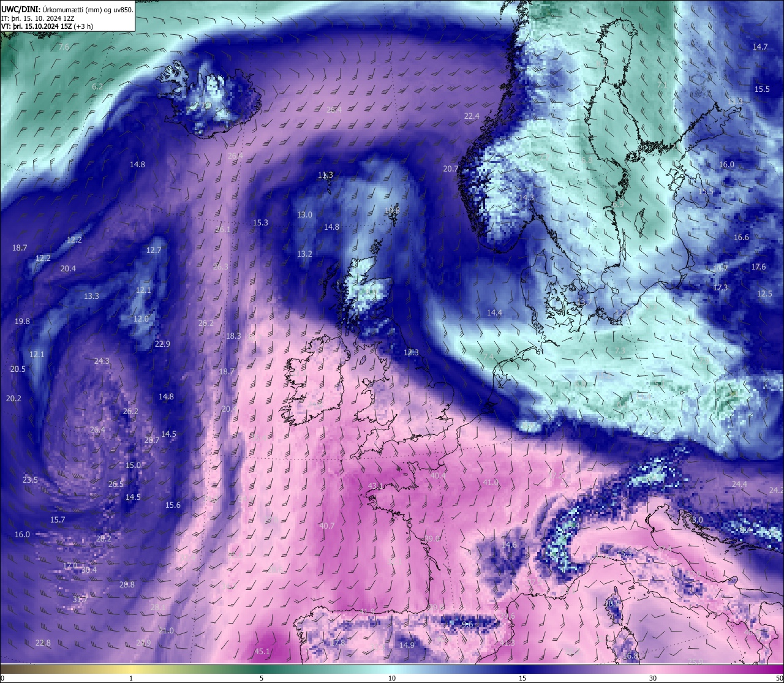
Task: Click the '13.2' map value
Action: (x=304, y=254)
